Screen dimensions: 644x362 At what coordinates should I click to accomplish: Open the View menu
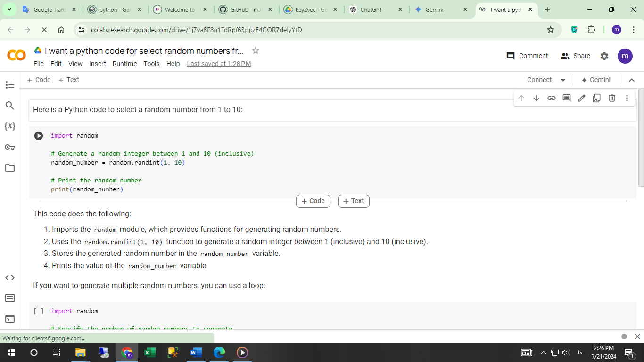[x=75, y=64]
